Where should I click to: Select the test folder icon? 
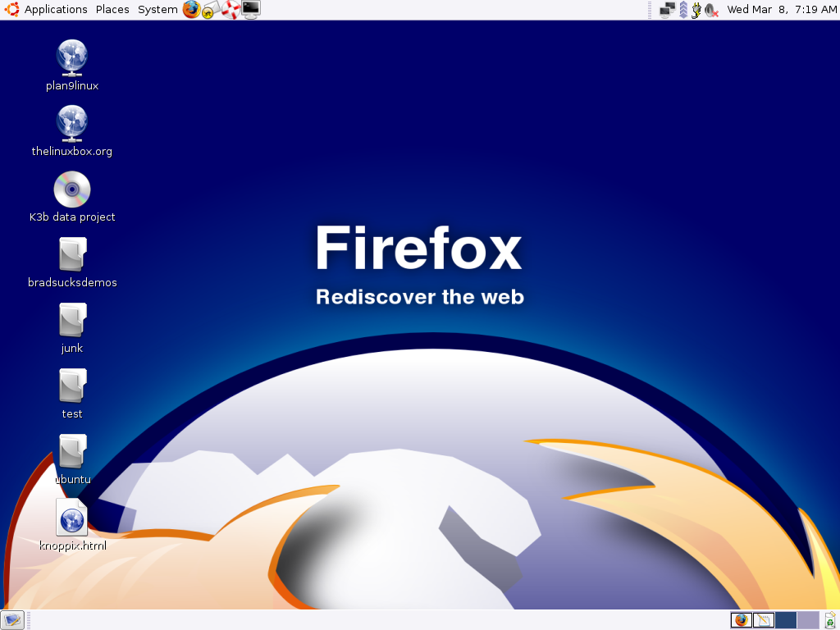(72, 386)
